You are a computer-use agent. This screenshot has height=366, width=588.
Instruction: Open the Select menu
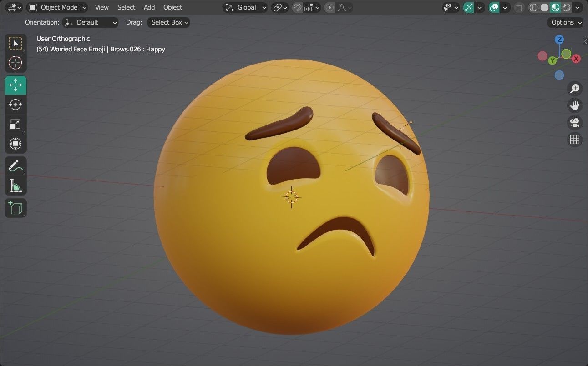126,7
